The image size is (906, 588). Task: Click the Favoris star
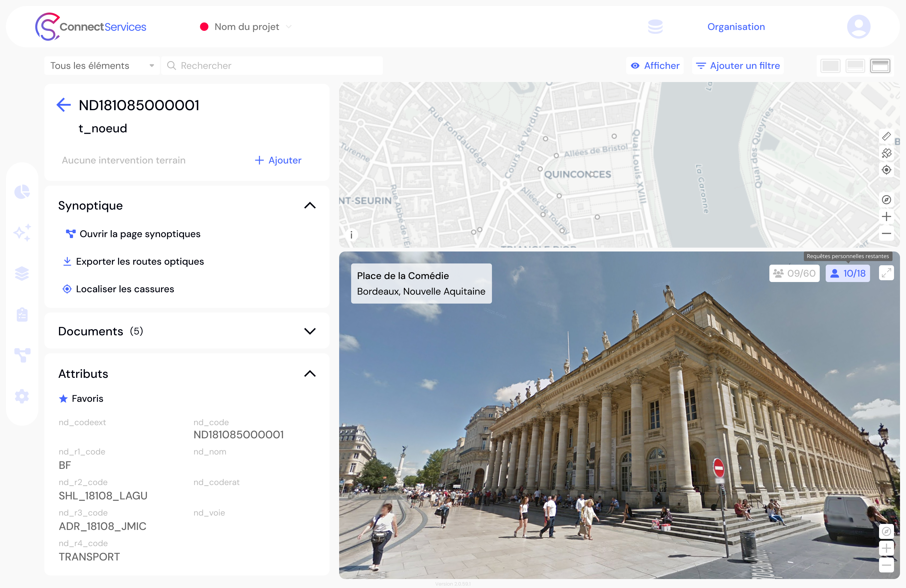point(63,398)
